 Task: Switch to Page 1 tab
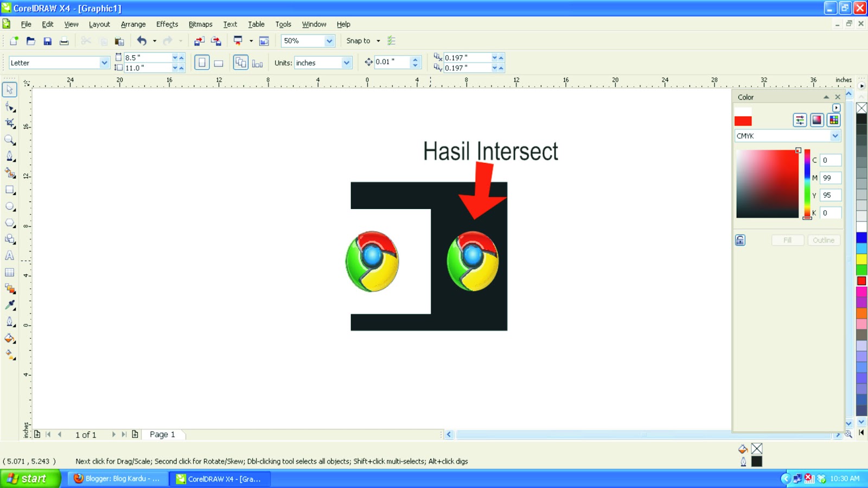pos(162,434)
